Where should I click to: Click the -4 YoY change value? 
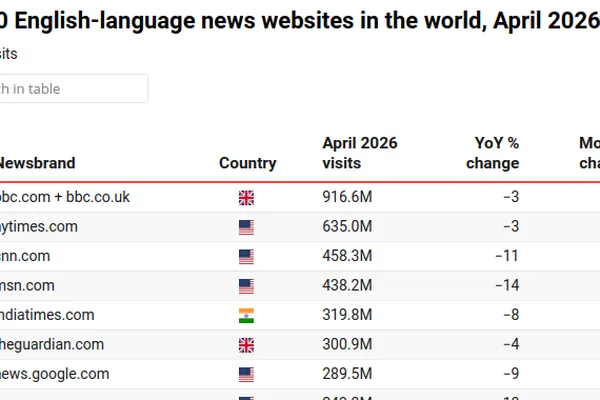[x=511, y=344]
